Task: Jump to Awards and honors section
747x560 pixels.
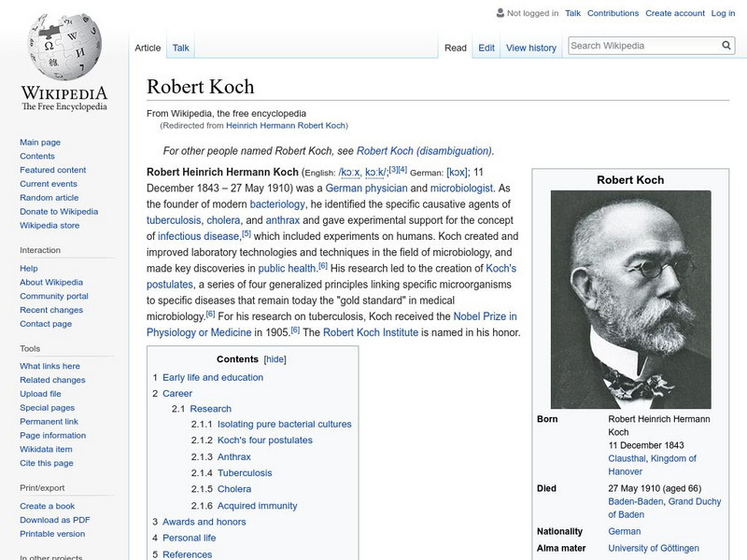Action: 204,522
